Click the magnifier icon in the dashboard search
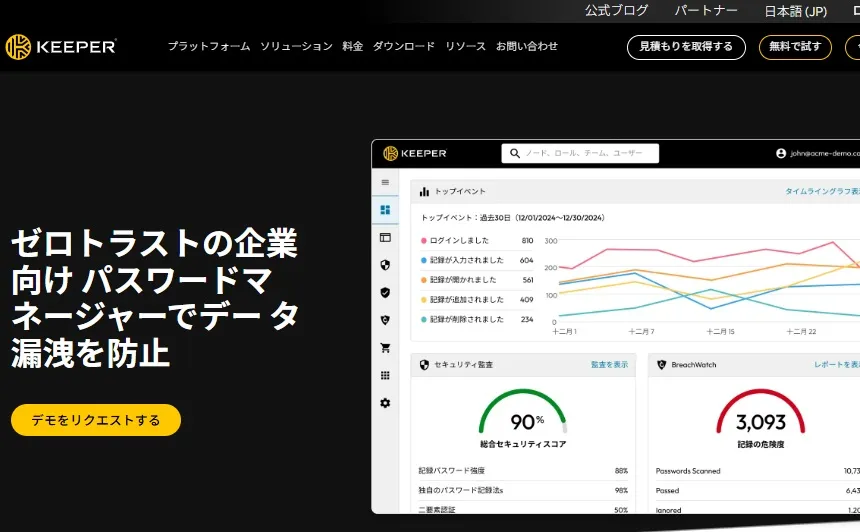Image resolution: width=860 pixels, height=532 pixels. pyautogui.click(x=514, y=154)
